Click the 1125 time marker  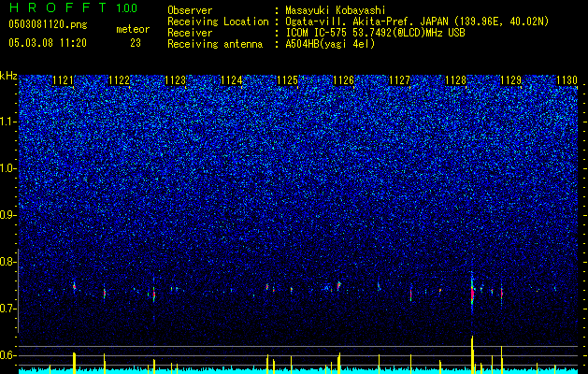287,80
